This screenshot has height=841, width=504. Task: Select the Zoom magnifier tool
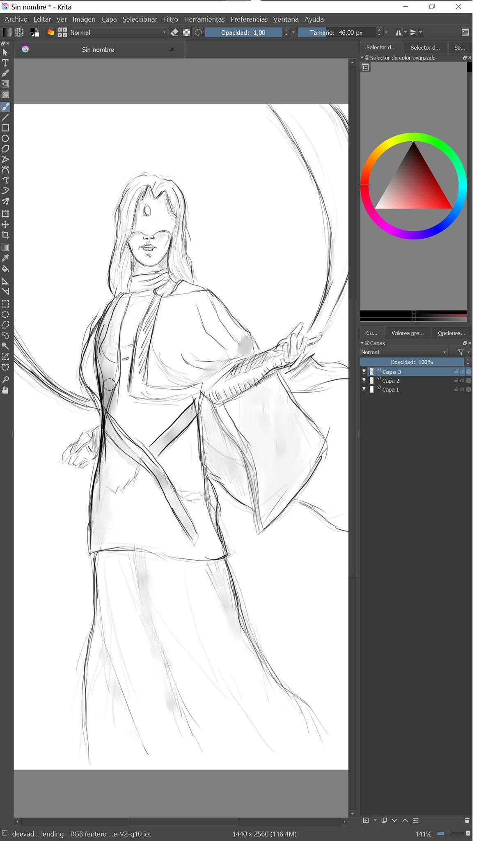point(5,379)
